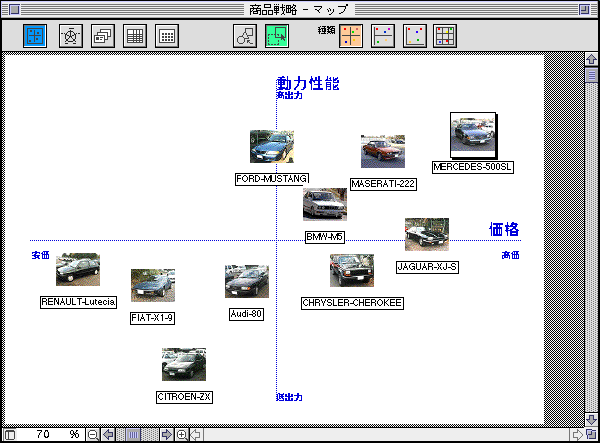This screenshot has height=443, width=600.
Task: Click the window zoom box in title bar
Action: pos(584,9)
